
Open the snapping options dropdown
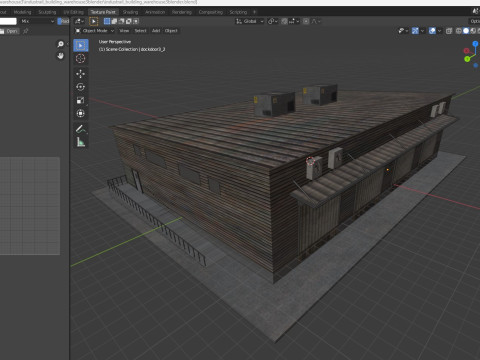[x=294, y=21]
